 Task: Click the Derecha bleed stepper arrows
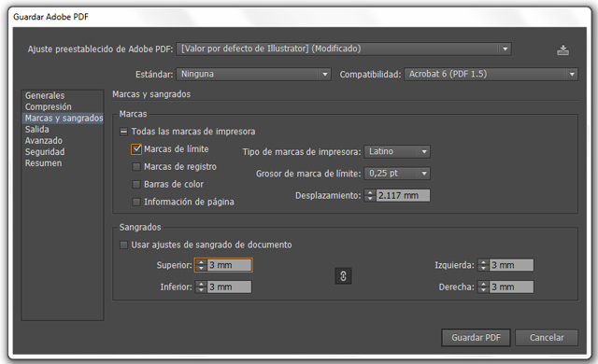pos(483,287)
